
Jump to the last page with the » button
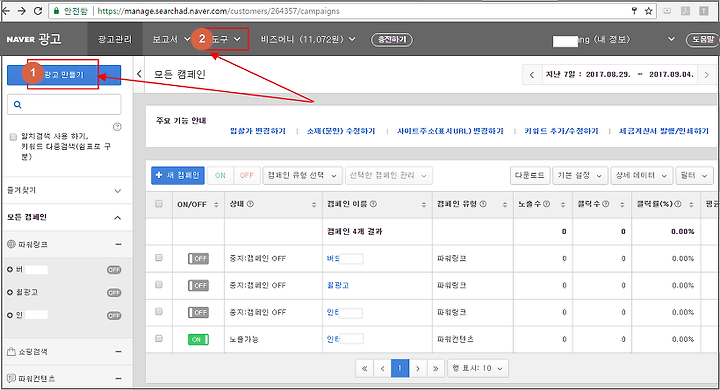pyautogui.click(x=435, y=368)
